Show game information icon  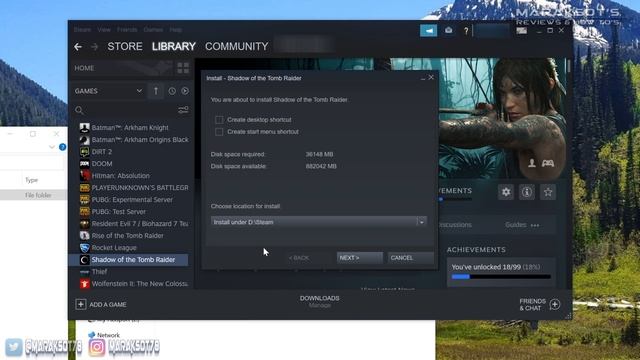point(527,192)
